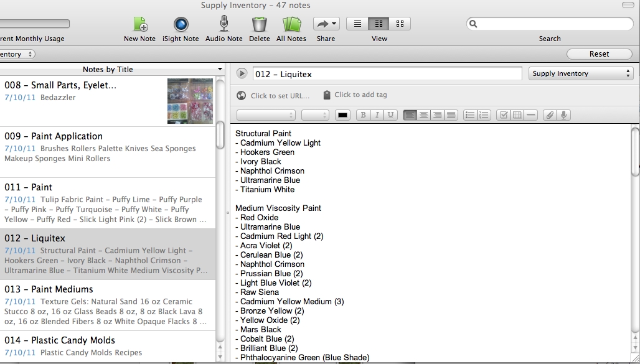Switch to thumbnail grid view
Screen dimensions: 640x364
(400, 24)
